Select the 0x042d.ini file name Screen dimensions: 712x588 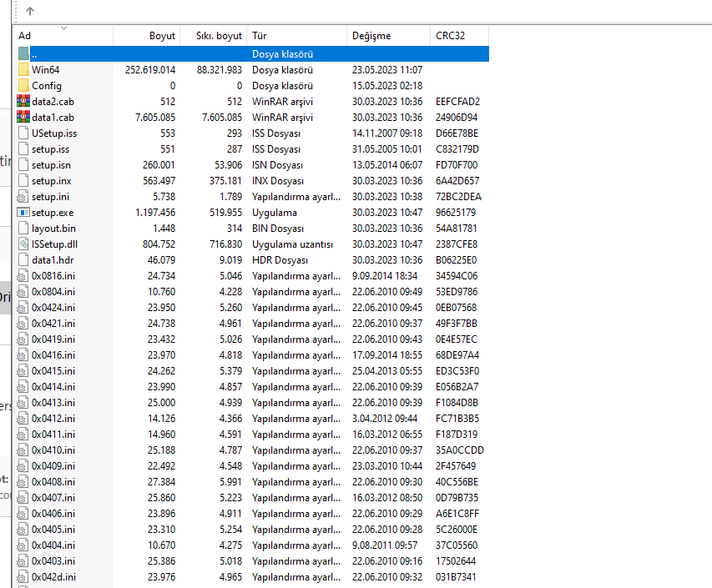[x=53, y=577]
